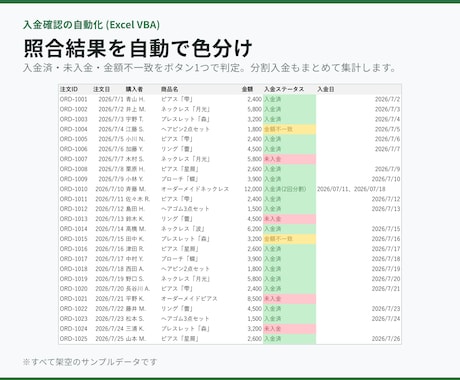Click the slide title 照合結果を自動で色分け
460x380 pixels.
[x=138, y=48]
